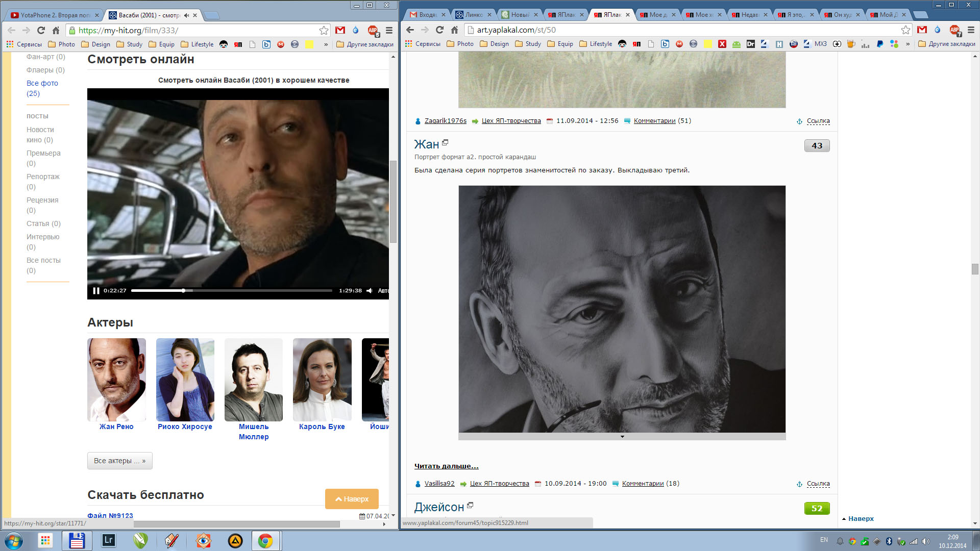
Task: Mute the Васаби tab audio indicator
Action: [x=186, y=15]
